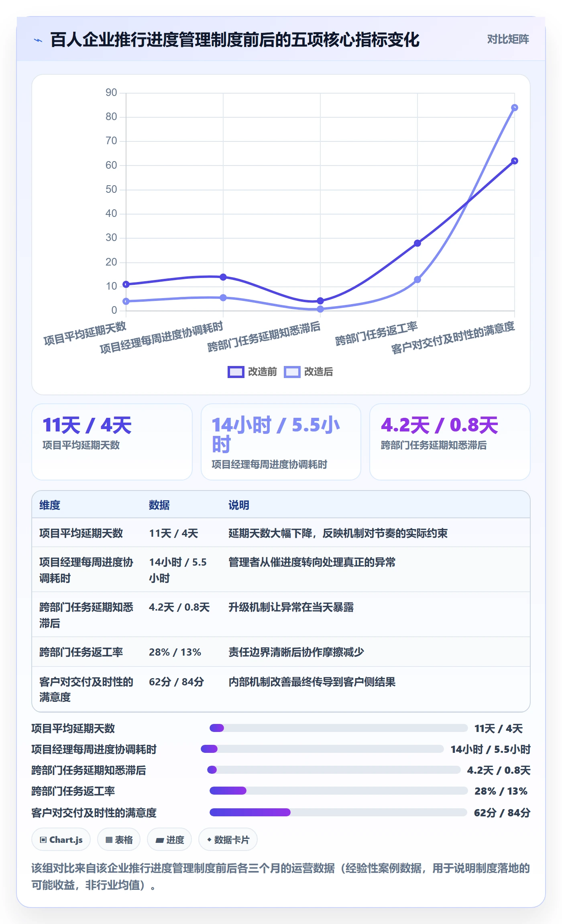Click the 客户对交付及时性的满意度 progress bar
This screenshot has width=562, height=924.
(x=338, y=812)
